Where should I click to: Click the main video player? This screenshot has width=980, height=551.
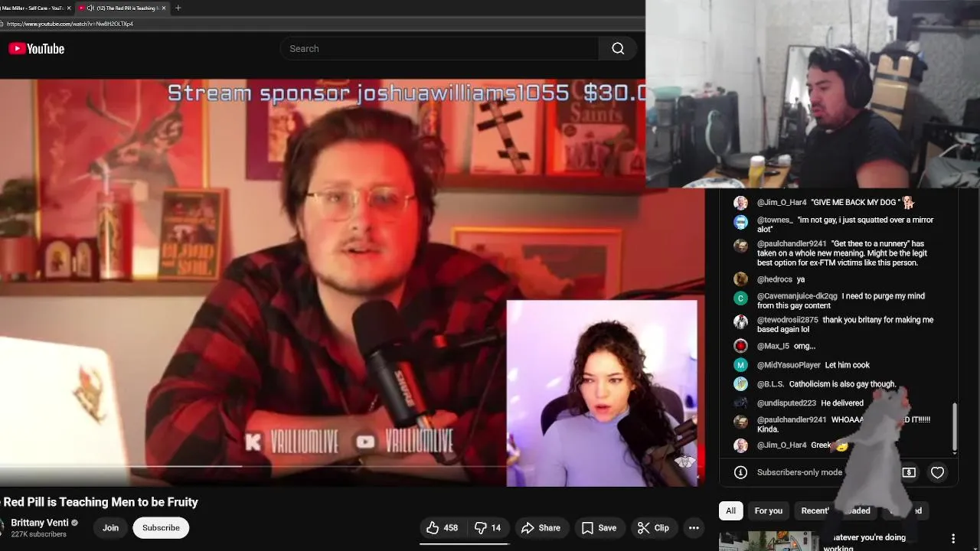tap(352, 283)
